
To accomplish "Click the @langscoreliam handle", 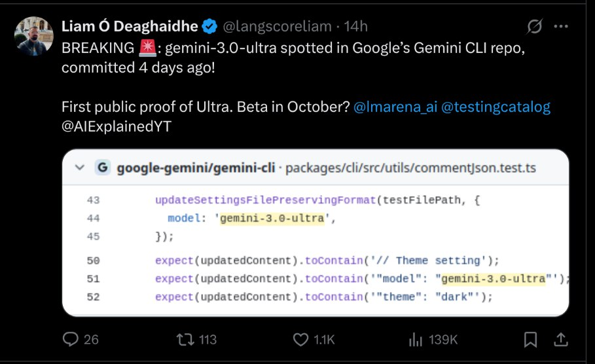I will [277, 27].
